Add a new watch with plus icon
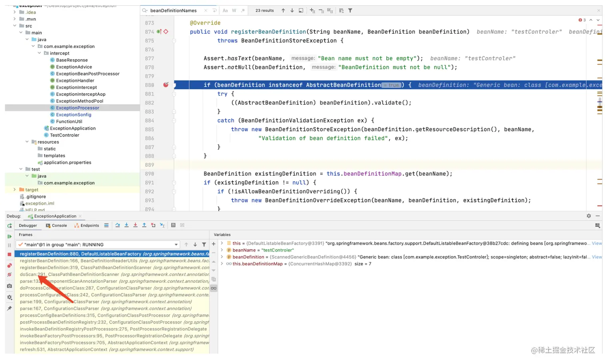The height and width of the screenshot is (364, 605). [x=214, y=244]
